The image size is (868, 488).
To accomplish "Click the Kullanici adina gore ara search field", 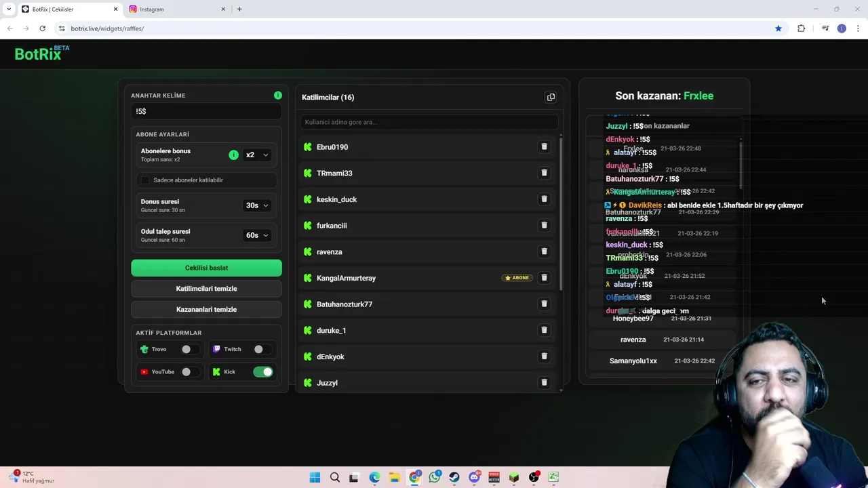I will tap(429, 122).
